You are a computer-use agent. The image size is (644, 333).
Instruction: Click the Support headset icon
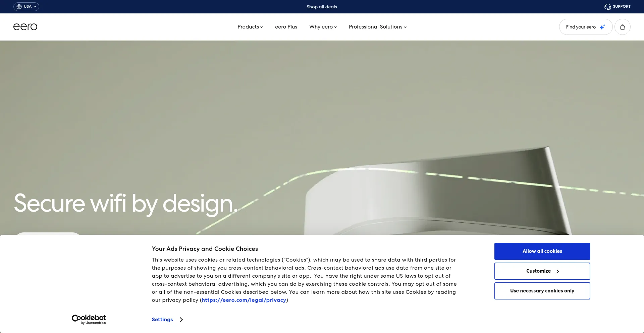tap(607, 7)
